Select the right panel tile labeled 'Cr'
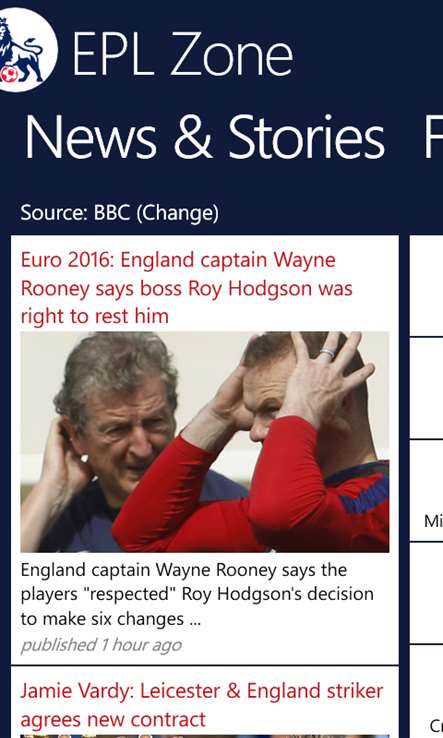This screenshot has height=738, width=443. (427, 691)
